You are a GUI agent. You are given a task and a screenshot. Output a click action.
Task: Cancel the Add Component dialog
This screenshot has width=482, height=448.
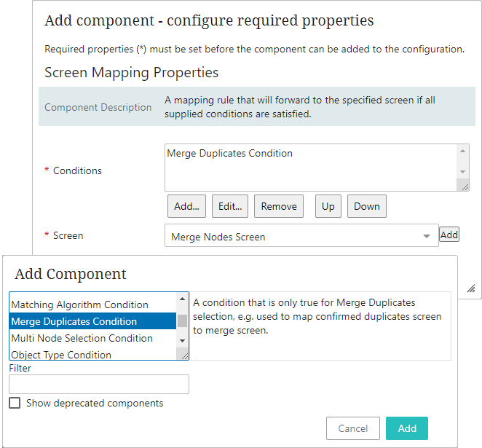(x=353, y=428)
